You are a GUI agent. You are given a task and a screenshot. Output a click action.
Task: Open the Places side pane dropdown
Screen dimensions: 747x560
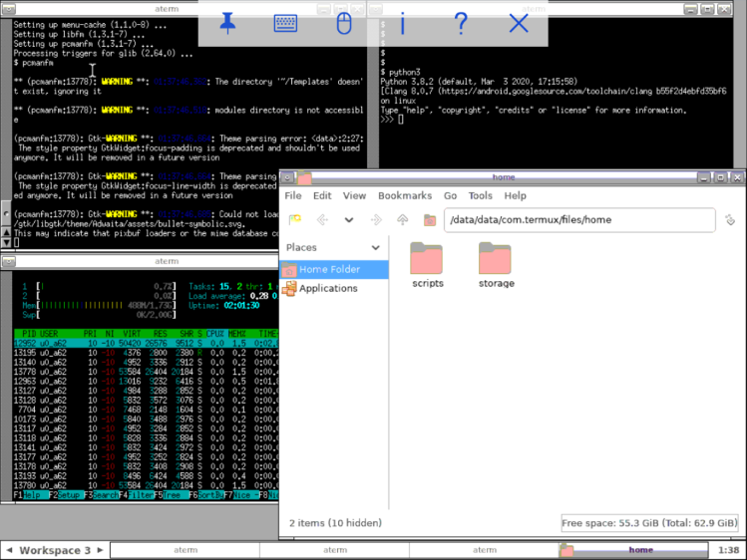(x=375, y=248)
